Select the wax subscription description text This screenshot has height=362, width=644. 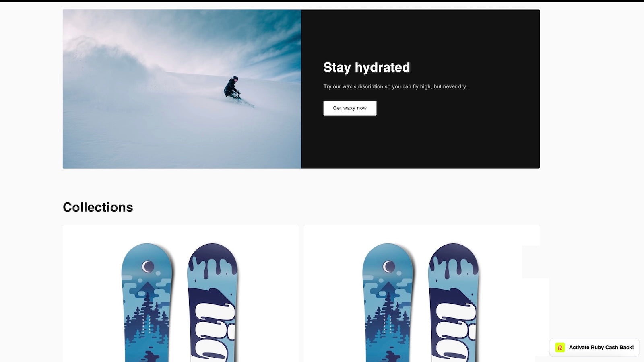click(x=395, y=86)
